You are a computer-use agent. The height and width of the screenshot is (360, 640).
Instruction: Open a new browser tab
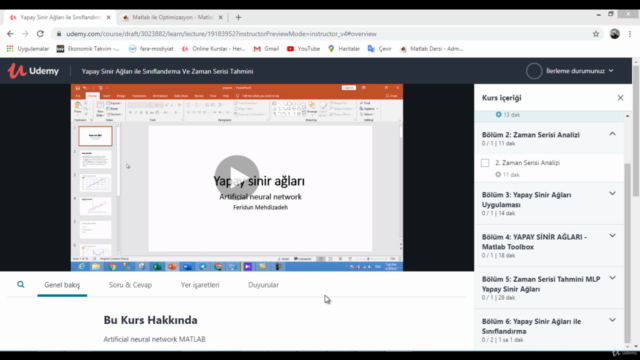(238, 17)
